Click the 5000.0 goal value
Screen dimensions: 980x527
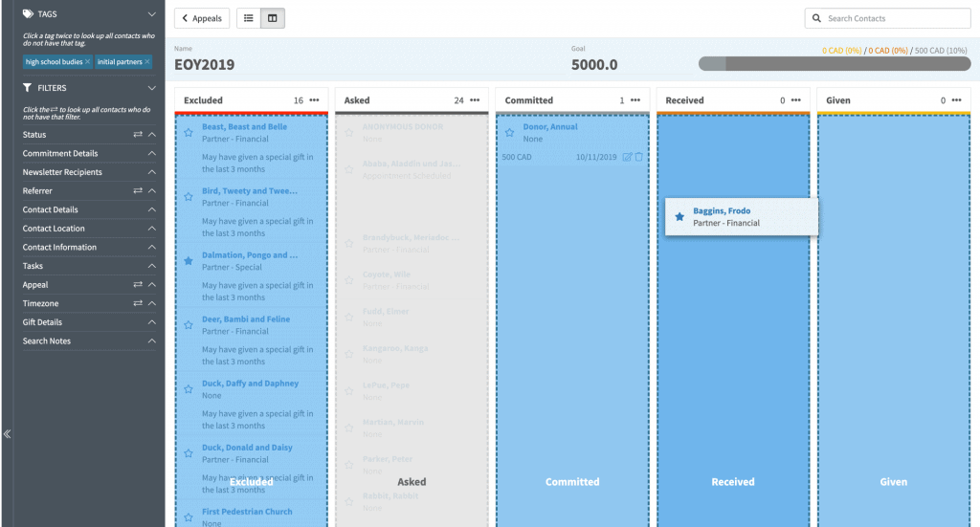594,64
